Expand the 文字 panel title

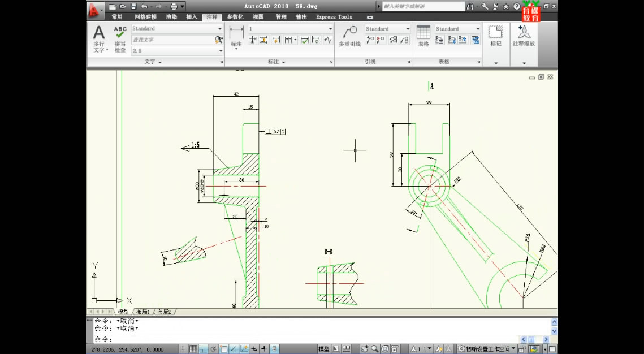[x=153, y=62]
